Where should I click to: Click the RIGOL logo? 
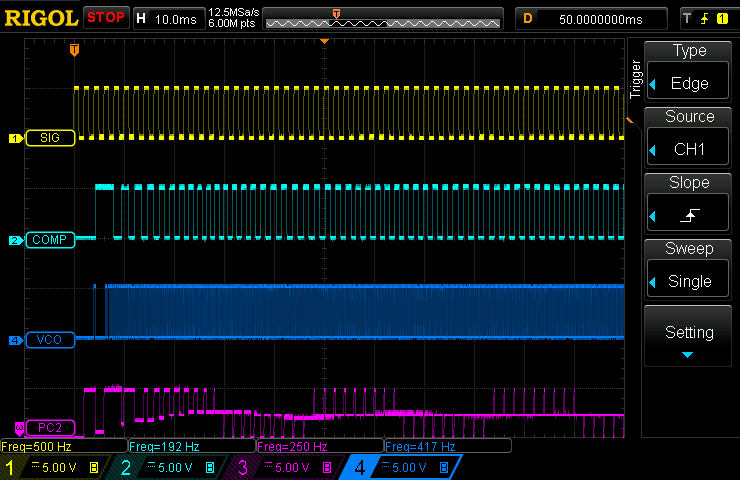pos(40,17)
